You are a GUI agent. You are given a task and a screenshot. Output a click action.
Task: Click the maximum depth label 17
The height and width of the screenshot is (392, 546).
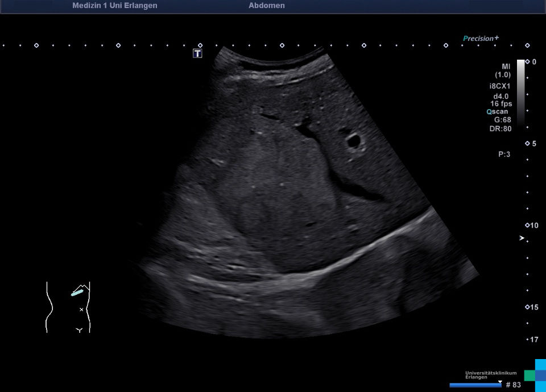(533, 340)
